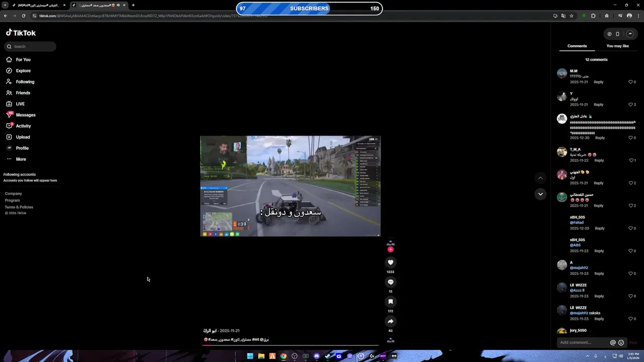
Task: Click the @ABS mention
Action: pos(575,245)
